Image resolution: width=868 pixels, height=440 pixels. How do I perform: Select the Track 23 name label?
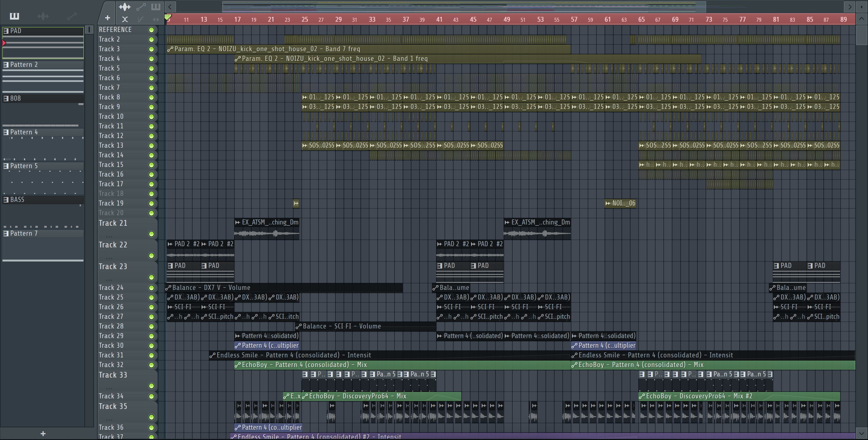coord(113,266)
